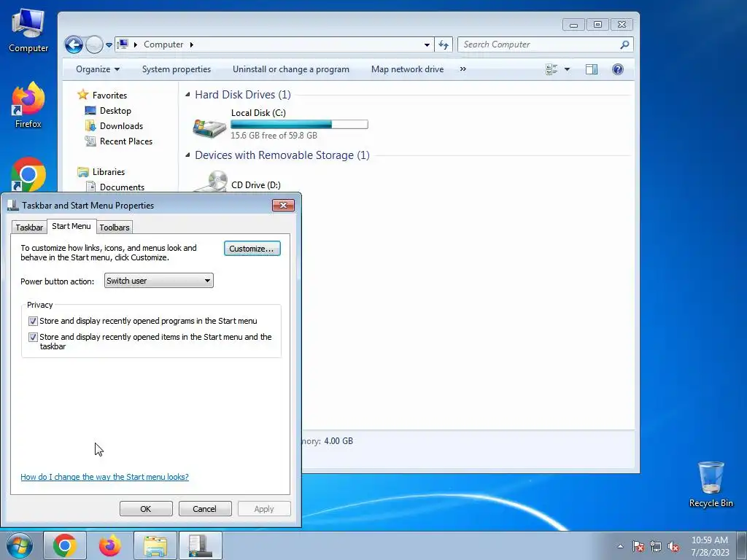747x560 pixels.
Task: Switch to Windows Explorer taskbar button
Action: pos(155,545)
